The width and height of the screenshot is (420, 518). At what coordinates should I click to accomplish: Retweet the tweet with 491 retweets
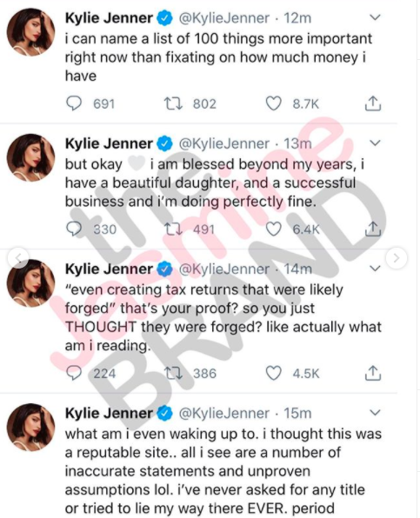(174, 229)
